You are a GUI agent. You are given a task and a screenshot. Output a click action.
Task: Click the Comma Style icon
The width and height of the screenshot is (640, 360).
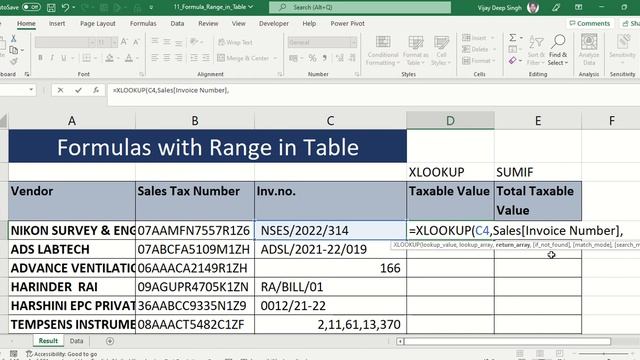pyautogui.click(x=324, y=58)
